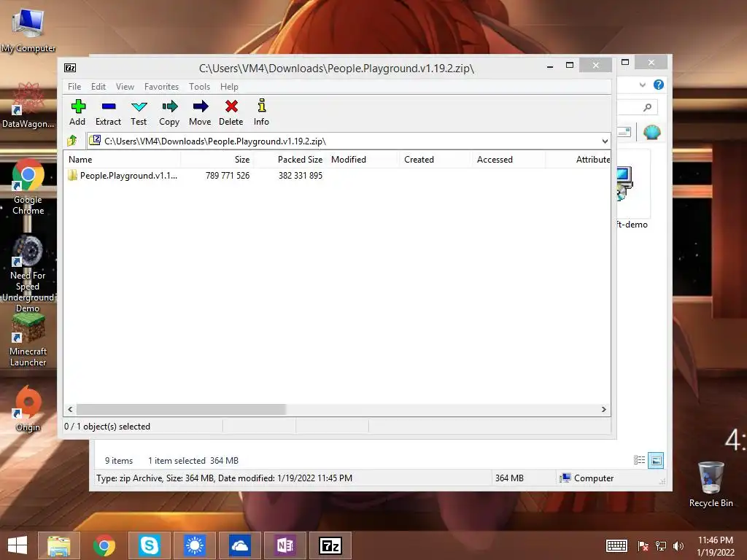
Task: Open the touch keyboard tray icon
Action: (616, 545)
